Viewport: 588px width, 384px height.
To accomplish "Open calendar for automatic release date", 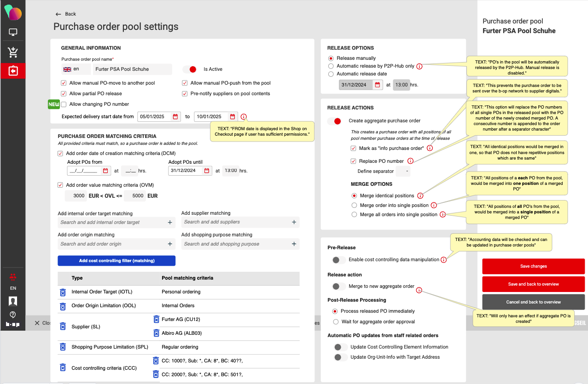I will pos(377,85).
